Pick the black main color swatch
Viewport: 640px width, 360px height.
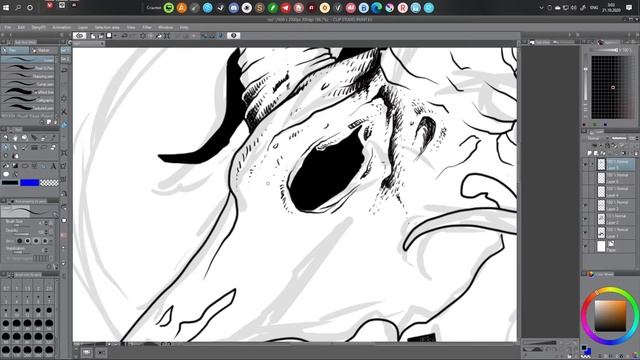pyautogui.click(x=10, y=182)
